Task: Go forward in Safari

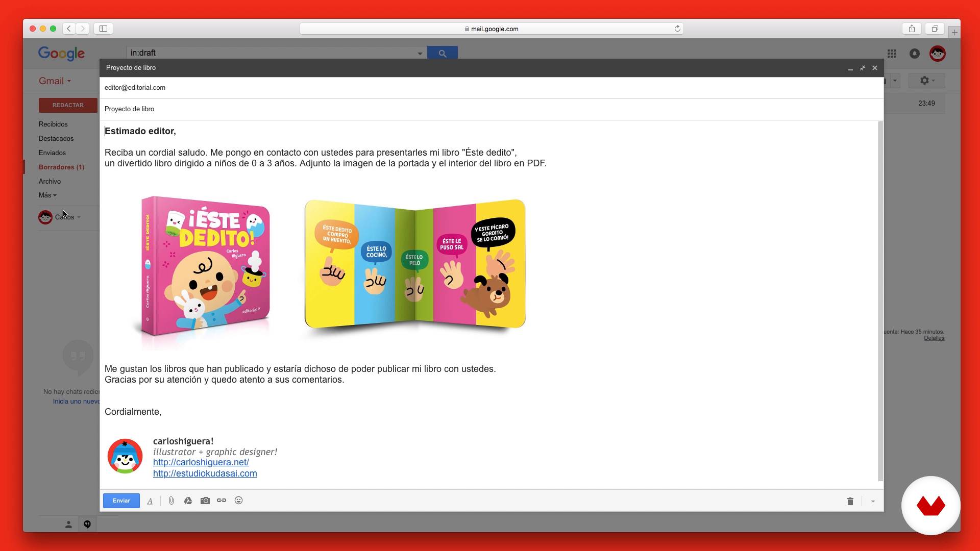Action: pos(83,29)
